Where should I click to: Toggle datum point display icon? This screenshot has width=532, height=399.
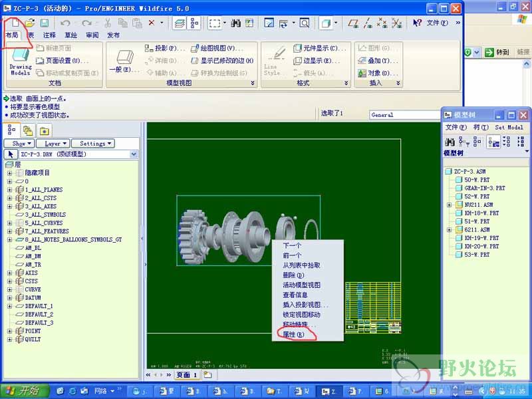click(382, 23)
